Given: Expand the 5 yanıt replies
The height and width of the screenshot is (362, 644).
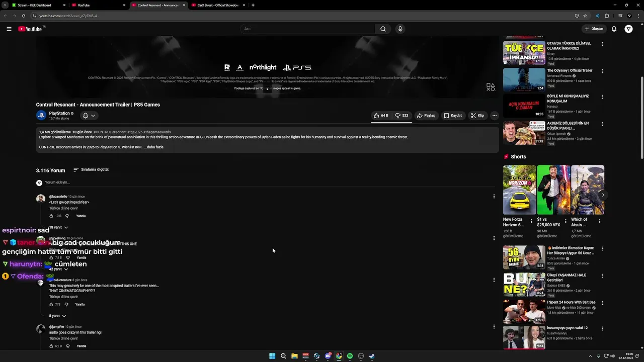Looking at the screenshot, I should click(57, 316).
